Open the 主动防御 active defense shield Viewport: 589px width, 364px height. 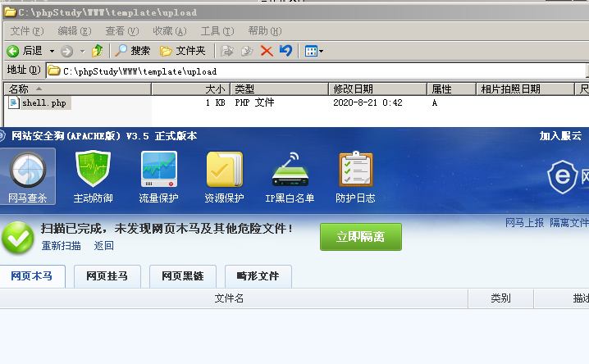point(93,176)
